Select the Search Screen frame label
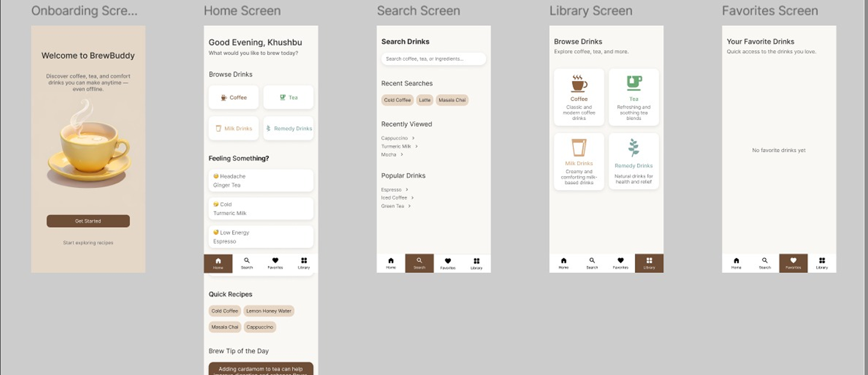The width and height of the screenshot is (868, 375). point(418,11)
